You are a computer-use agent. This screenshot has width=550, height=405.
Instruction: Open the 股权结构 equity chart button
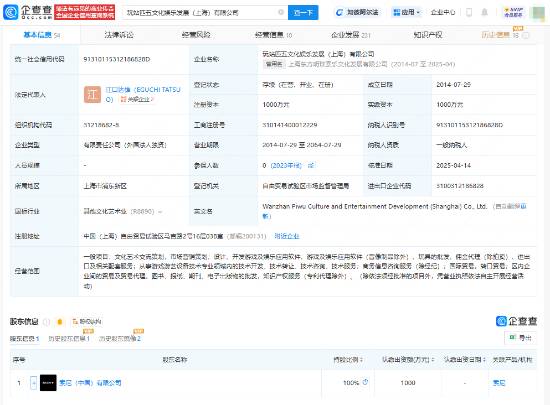pos(87,322)
